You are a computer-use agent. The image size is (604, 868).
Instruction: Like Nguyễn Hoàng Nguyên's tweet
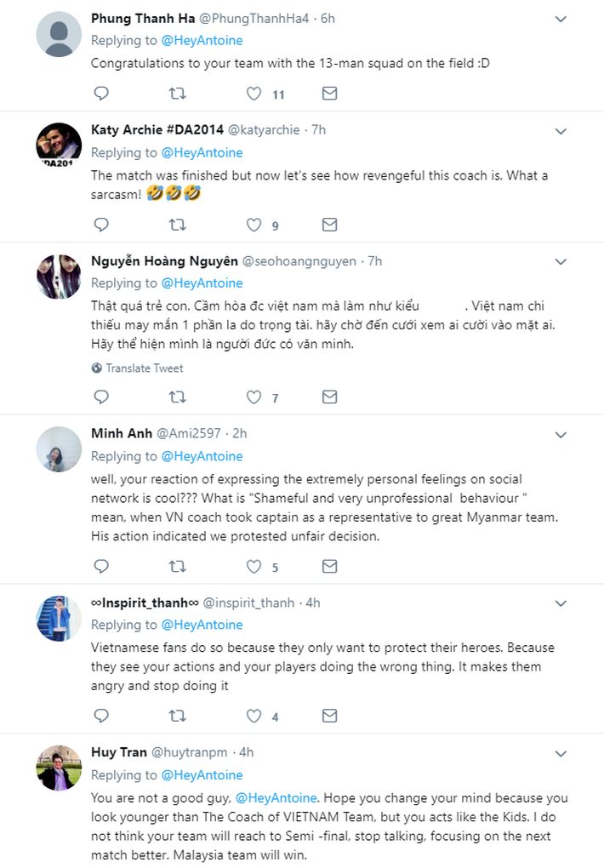pos(254,397)
